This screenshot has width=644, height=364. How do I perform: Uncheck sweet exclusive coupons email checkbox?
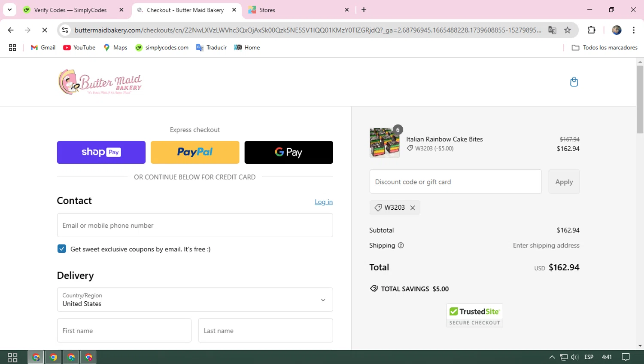[62, 249]
